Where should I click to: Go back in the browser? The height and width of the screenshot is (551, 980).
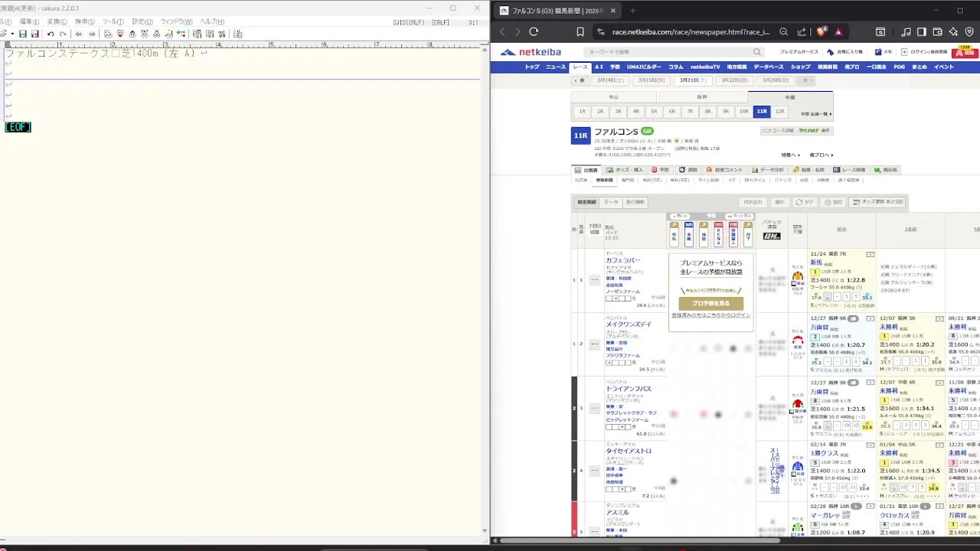(x=502, y=31)
